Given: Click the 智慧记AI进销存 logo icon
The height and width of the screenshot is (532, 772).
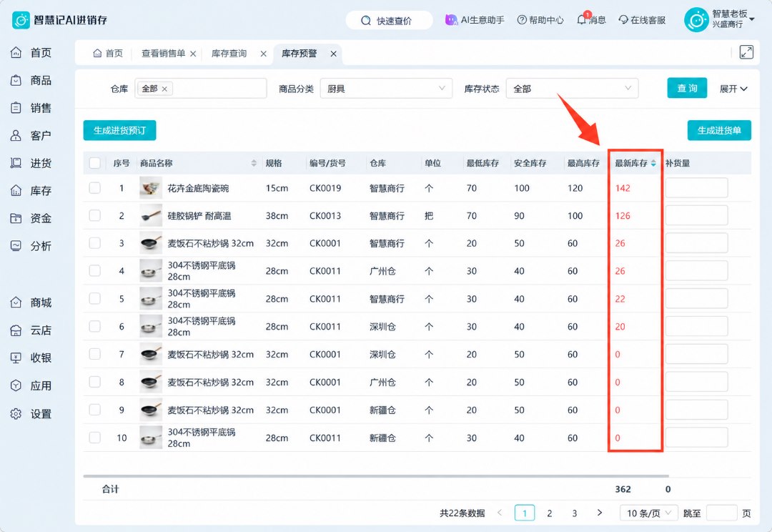Looking at the screenshot, I should [x=21, y=20].
